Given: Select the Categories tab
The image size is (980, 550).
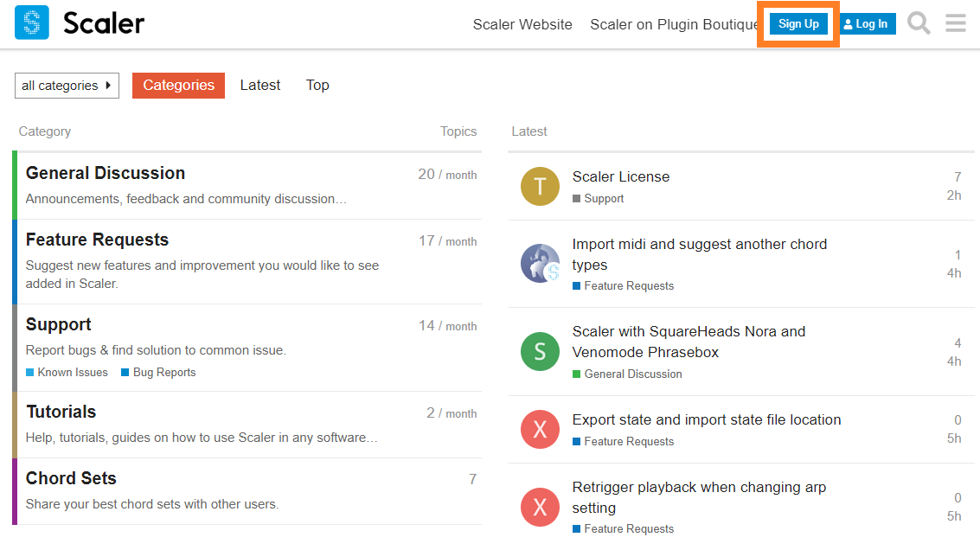Looking at the screenshot, I should [x=178, y=85].
